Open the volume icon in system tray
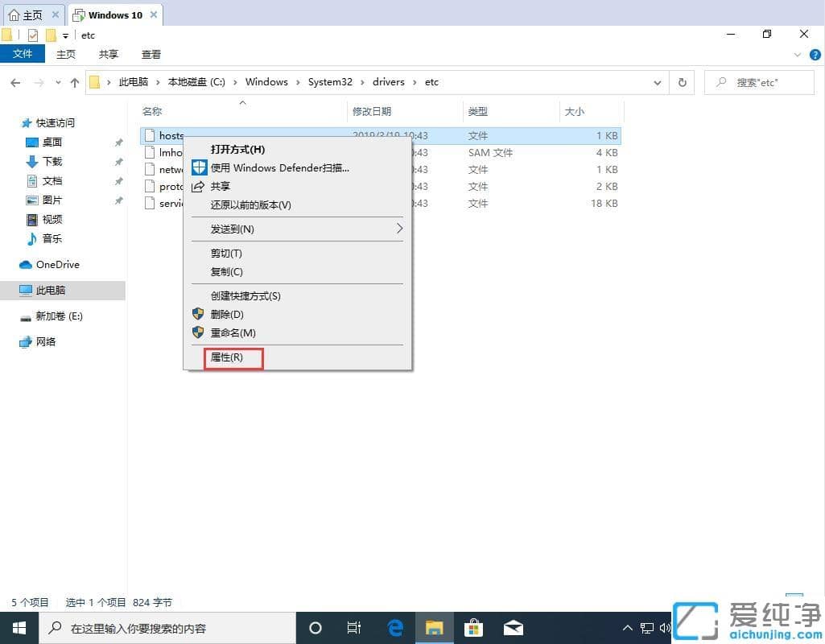This screenshot has width=825, height=644. click(x=665, y=628)
